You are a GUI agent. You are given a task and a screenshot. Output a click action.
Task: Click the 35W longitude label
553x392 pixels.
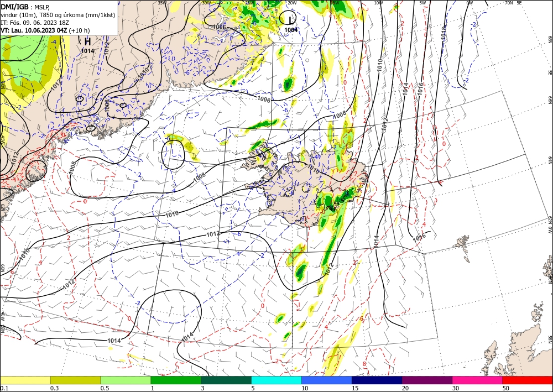(x=161, y=3)
